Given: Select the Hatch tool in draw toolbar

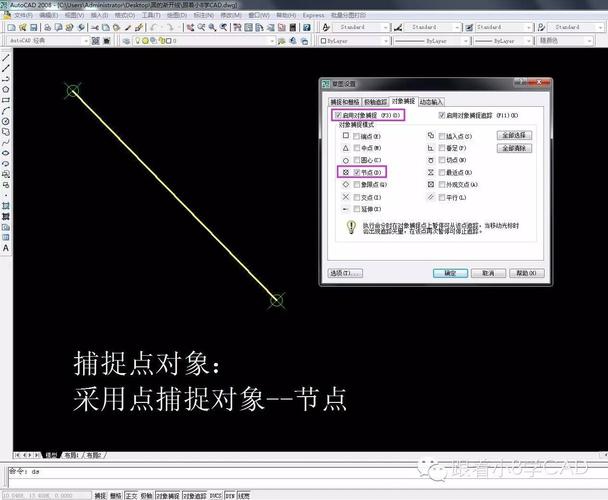Looking at the screenshot, I should [6, 206].
